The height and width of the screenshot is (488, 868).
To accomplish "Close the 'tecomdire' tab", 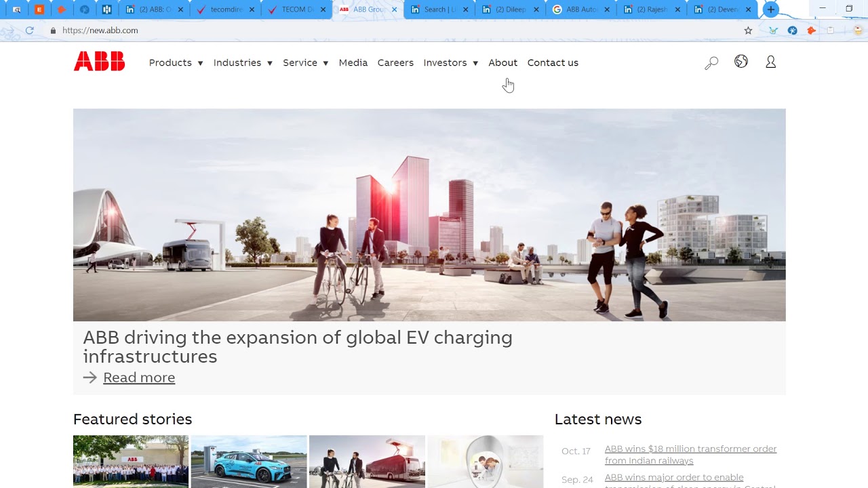I will (252, 9).
